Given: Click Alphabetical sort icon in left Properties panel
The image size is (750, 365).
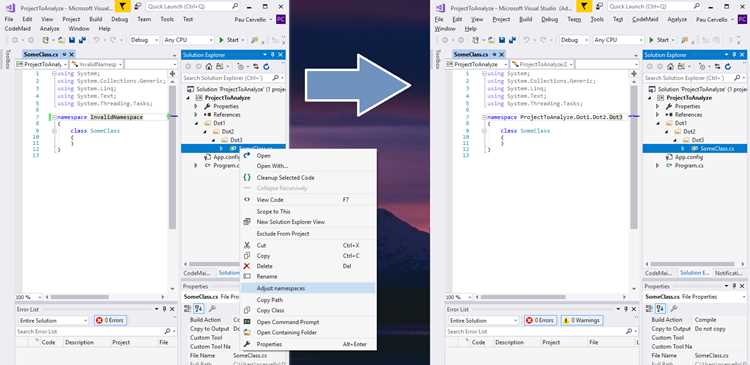Looking at the screenshot, I should (x=200, y=309).
